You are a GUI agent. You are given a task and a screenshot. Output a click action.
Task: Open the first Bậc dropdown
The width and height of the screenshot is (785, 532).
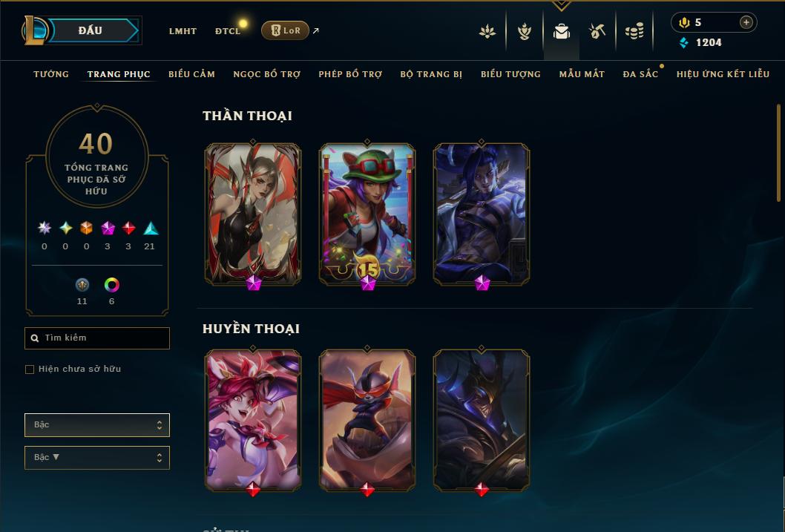(x=97, y=425)
